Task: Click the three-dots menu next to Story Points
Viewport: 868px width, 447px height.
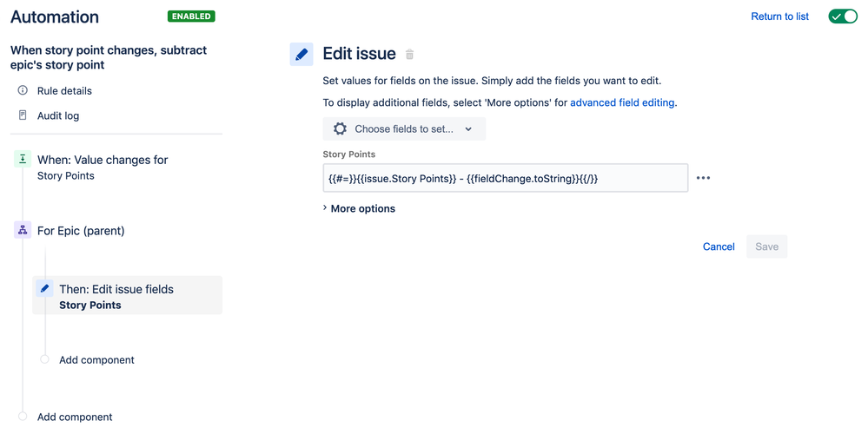Action: click(x=703, y=178)
